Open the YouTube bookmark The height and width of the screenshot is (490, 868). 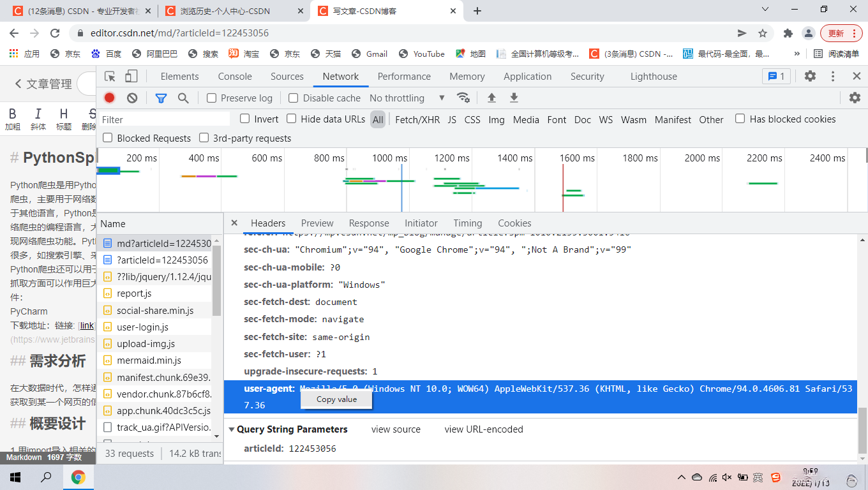[x=421, y=54]
